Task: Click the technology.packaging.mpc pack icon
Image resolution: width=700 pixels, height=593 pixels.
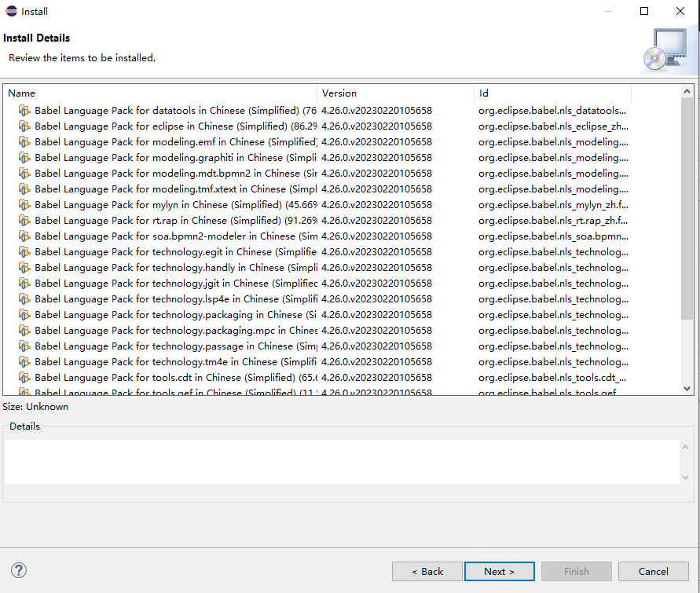Action: [x=24, y=330]
